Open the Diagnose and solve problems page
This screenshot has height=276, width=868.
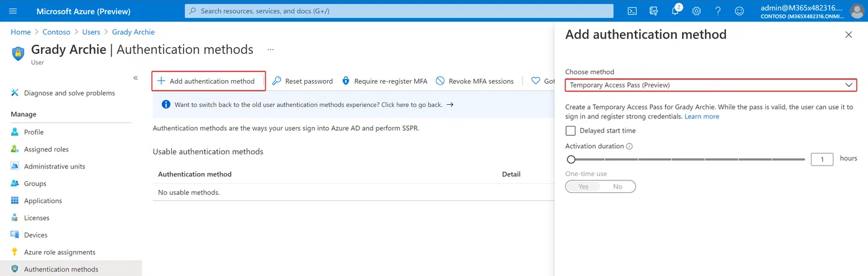69,93
